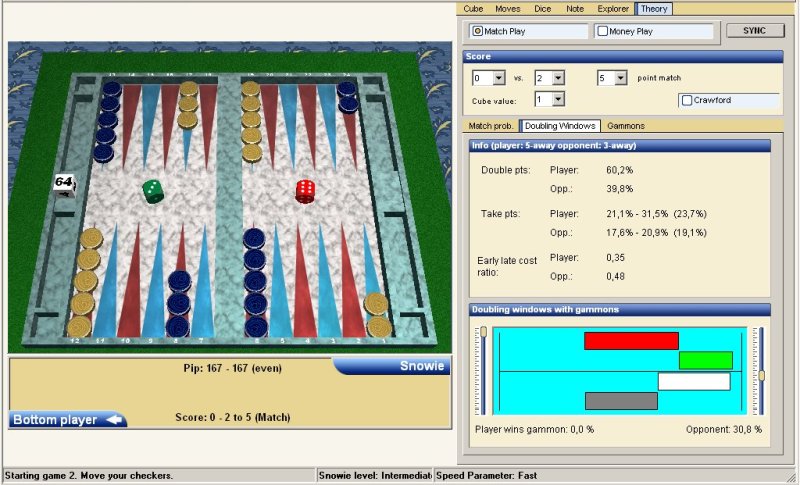Screen dimensions: 800x485
Task: Expand the point match length dropdown
Action: coord(620,78)
